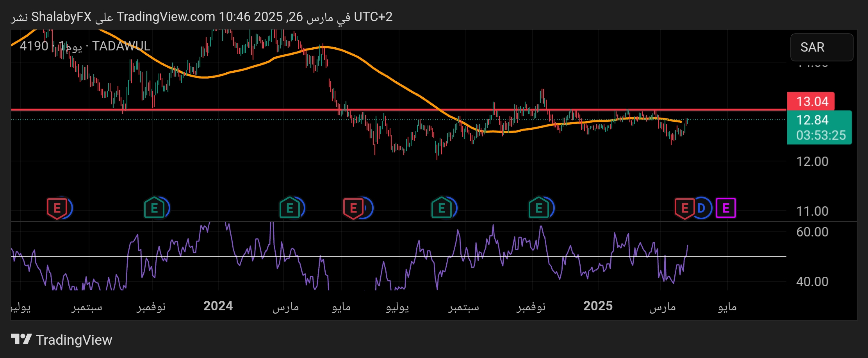Click the 2025 label on time axis
Image resolution: width=868 pixels, height=358 pixels.
click(598, 306)
